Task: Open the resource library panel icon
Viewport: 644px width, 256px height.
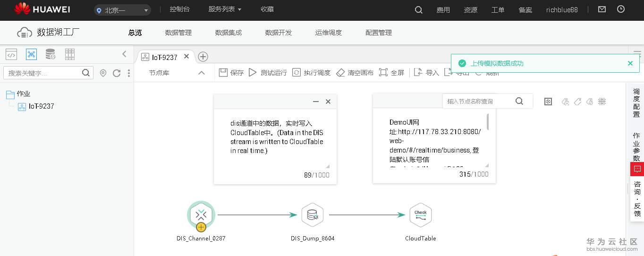Action: click(x=70, y=54)
